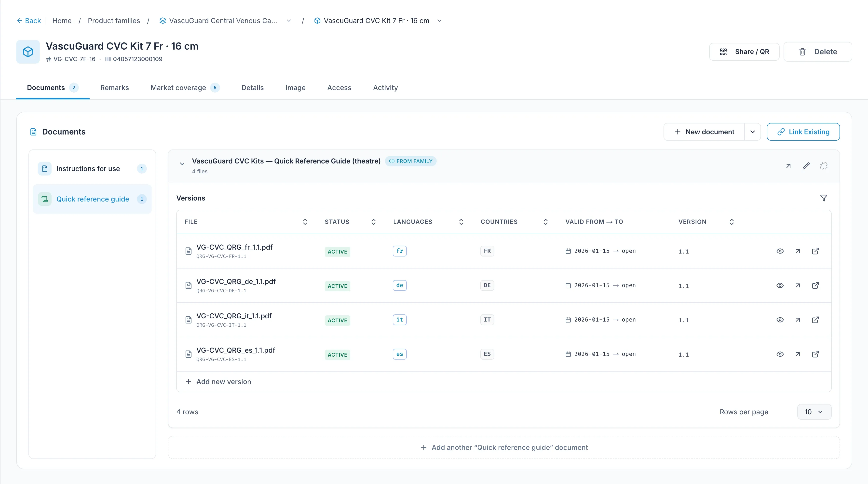
Task: Open VG-CVC_QRG_de_1.1.pdf in a new window
Action: 815,286
